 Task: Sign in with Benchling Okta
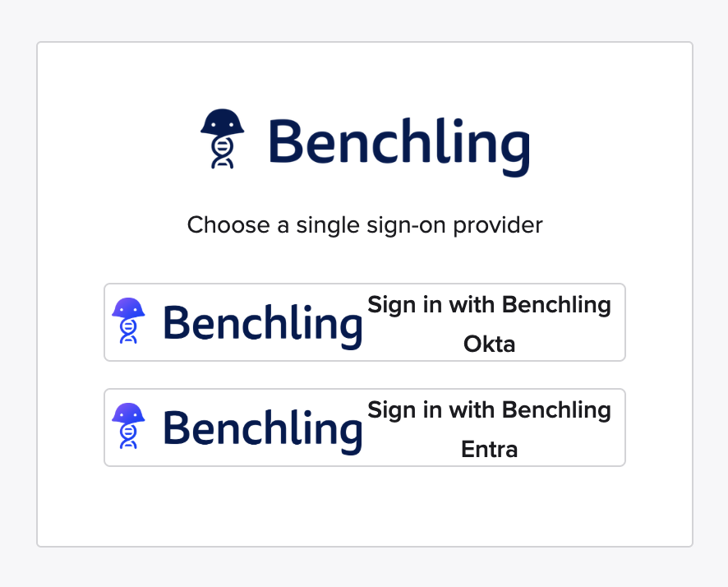[x=365, y=322]
